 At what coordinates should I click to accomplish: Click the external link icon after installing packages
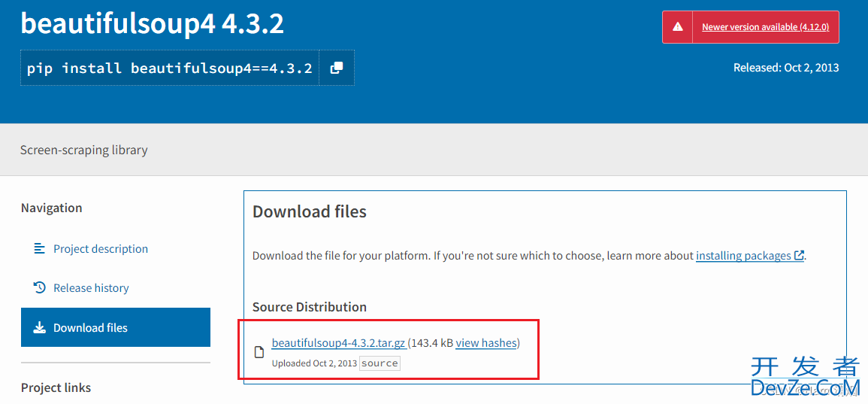(799, 256)
